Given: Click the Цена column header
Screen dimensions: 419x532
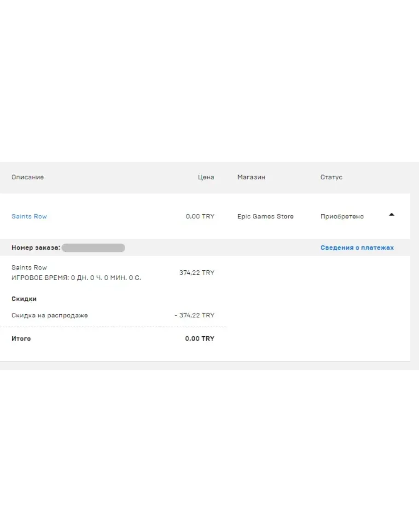Looking at the screenshot, I should (x=206, y=177).
